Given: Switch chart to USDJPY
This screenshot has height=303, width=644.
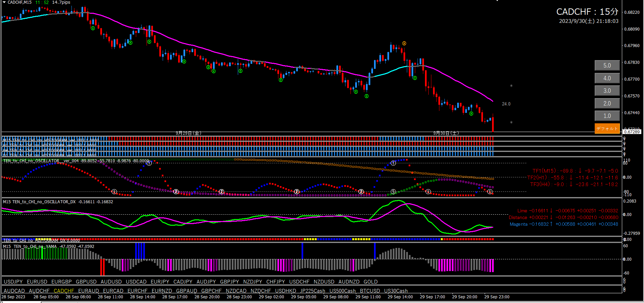Looking at the screenshot, I should 13,282.
